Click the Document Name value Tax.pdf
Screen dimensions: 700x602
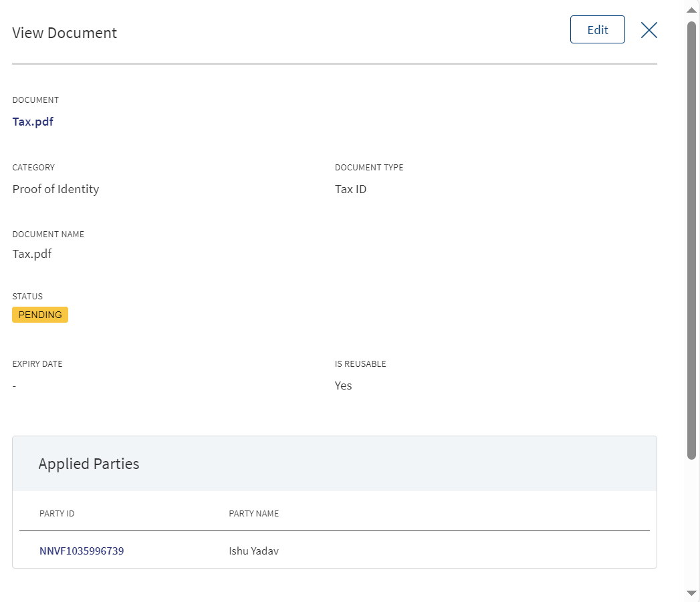pos(31,253)
